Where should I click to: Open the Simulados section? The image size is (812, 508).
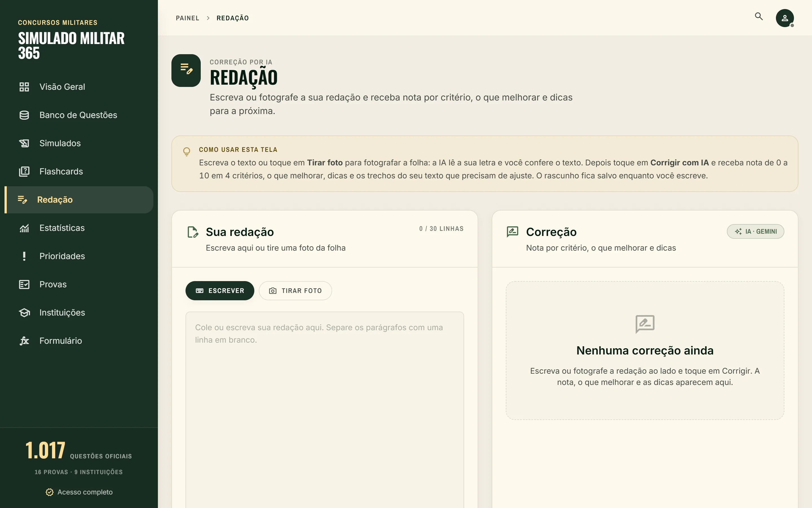coord(79,143)
